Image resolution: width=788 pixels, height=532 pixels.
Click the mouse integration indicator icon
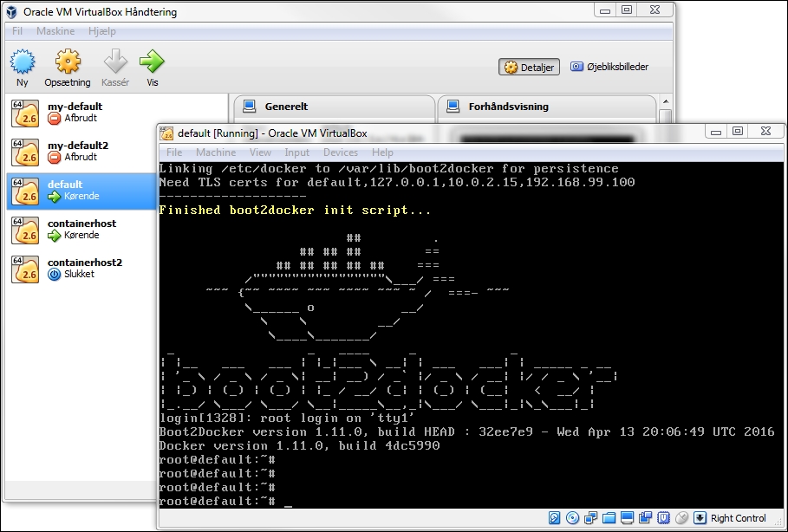682,517
